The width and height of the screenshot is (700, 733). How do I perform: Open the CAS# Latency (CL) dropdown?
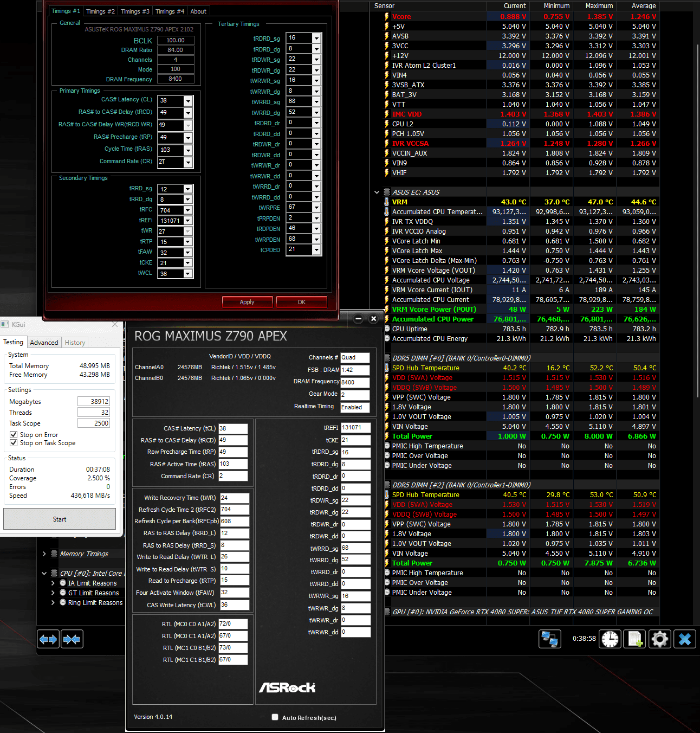188,101
